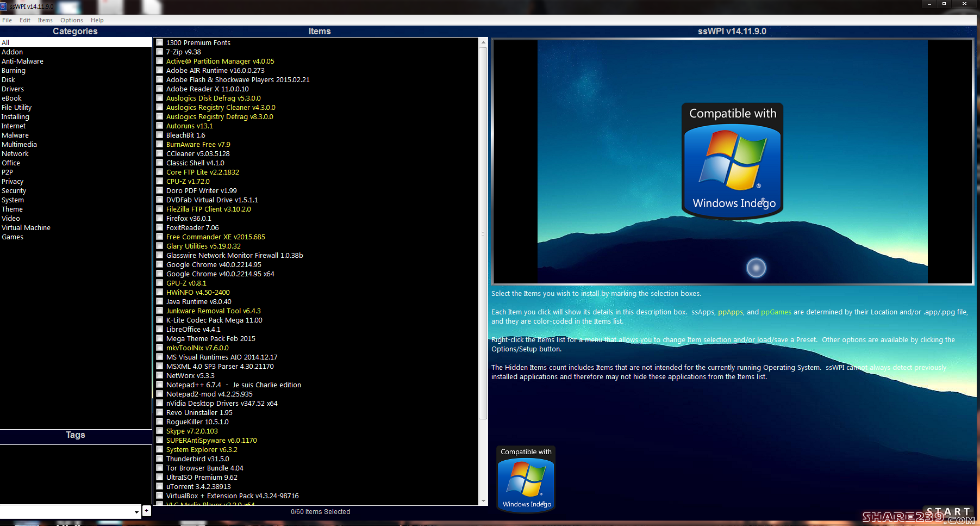Screen dimensions: 980x526
Task: Tick the Thunderbird v31.5.0 checkbox
Action: 160,459
